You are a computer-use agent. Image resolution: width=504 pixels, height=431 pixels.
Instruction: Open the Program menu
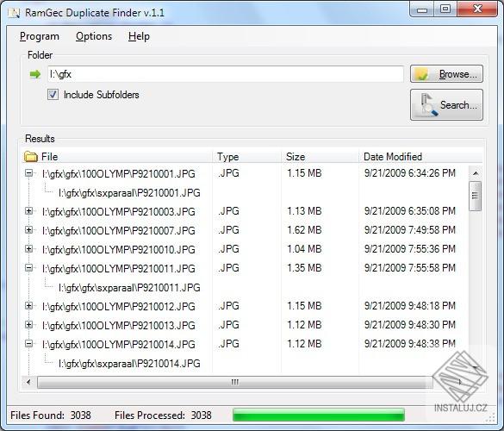tap(40, 36)
